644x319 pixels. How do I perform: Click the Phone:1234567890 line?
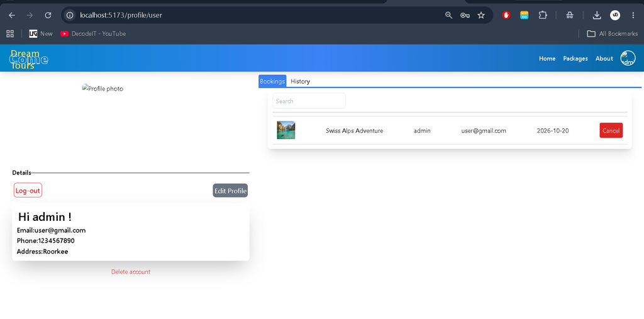click(x=45, y=241)
